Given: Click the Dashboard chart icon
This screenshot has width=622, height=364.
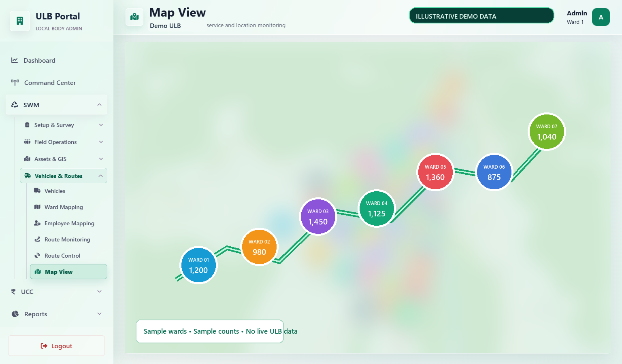Looking at the screenshot, I should [x=15, y=60].
